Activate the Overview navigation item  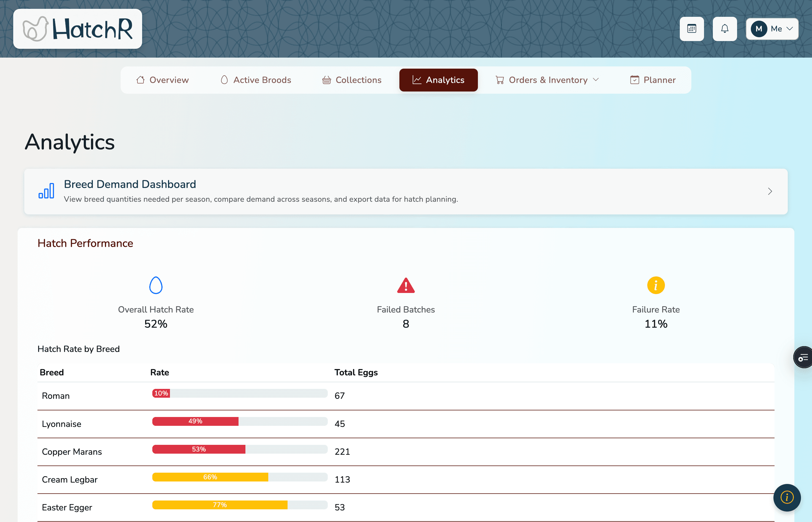163,80
